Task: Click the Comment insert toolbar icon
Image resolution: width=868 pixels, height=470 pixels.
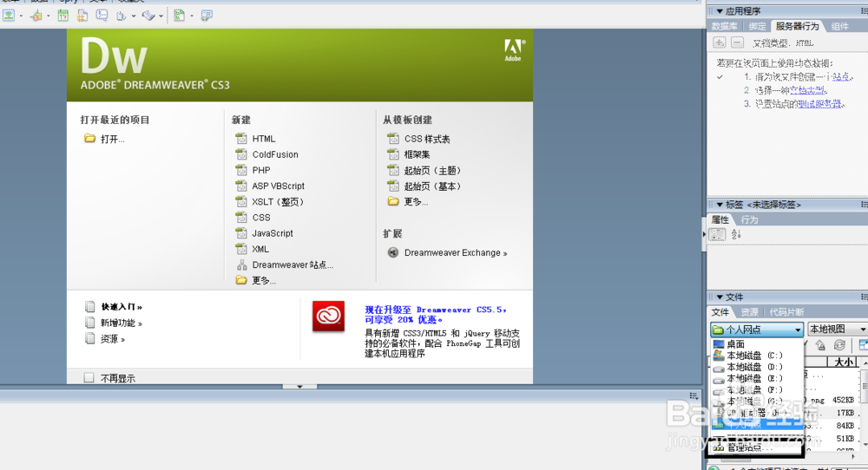Action: pyautogui.click(x=102, y=16)
